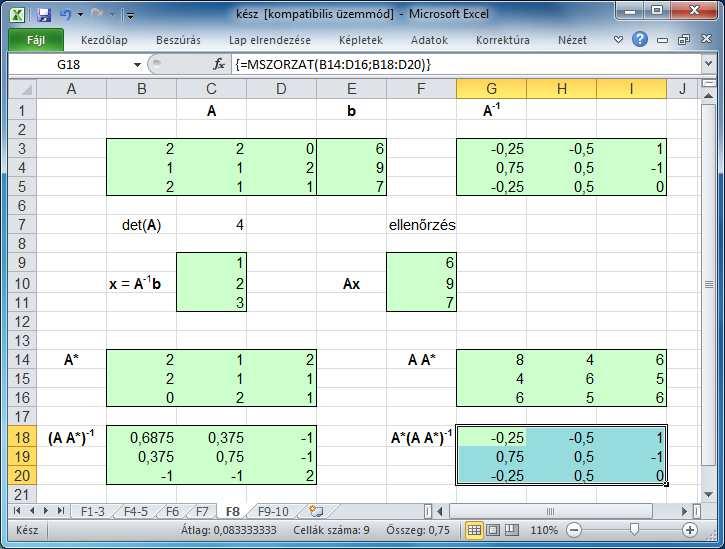
Task: Switch to sheet tab F1-3
Action: pyautogui.click(x=92, y=512)
